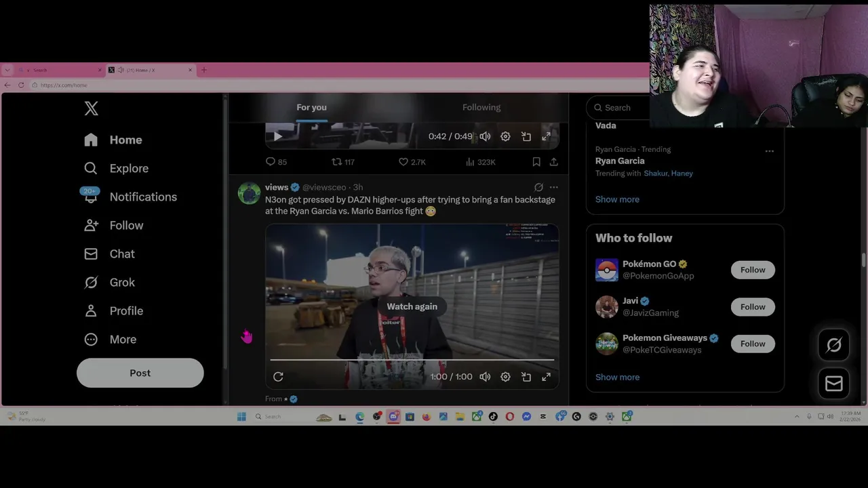
Task: Open settings gear on the 1:00 video
Action: (505, 377)
